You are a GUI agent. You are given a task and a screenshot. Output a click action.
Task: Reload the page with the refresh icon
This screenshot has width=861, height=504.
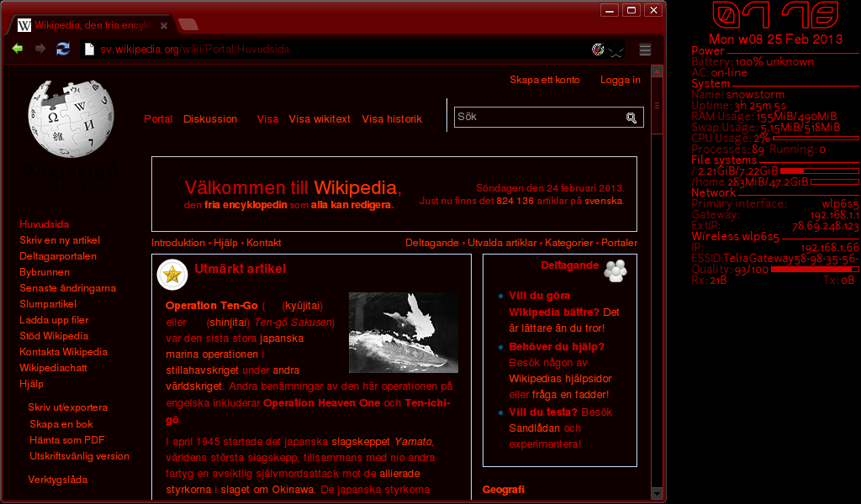tap(63, 49)
